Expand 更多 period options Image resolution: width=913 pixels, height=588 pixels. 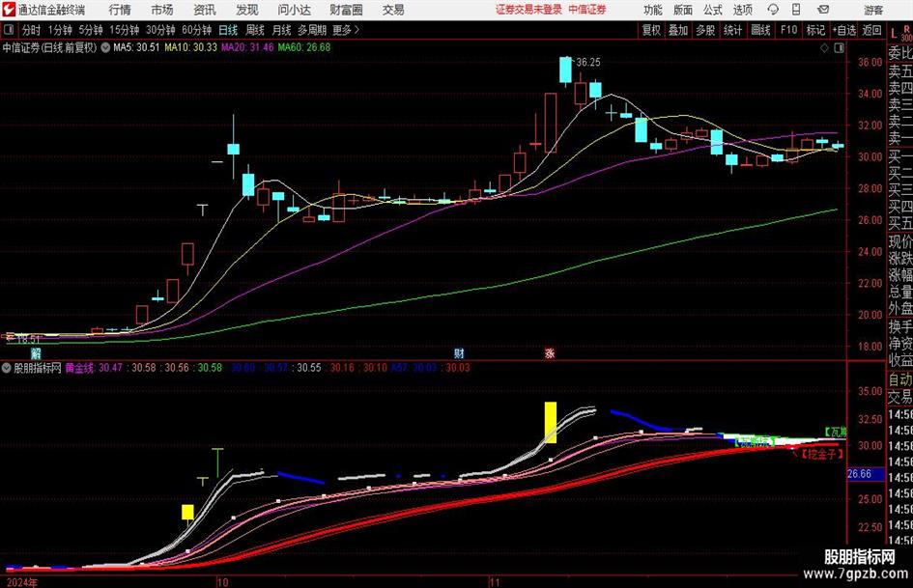[347, 30]
